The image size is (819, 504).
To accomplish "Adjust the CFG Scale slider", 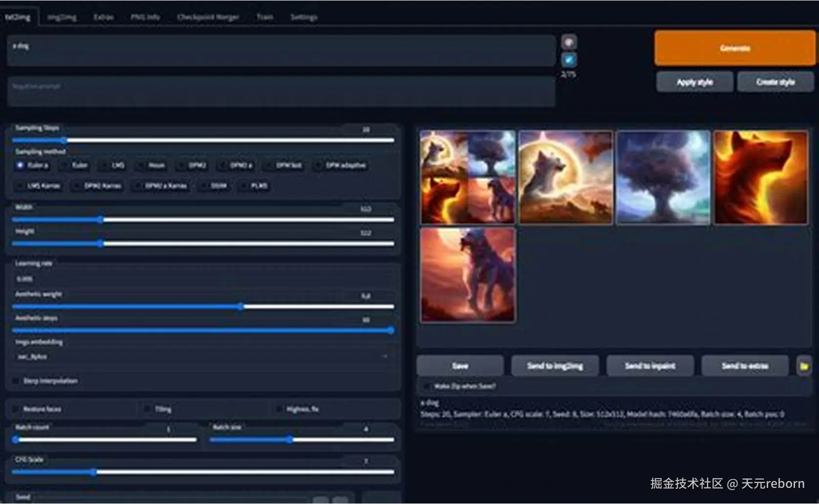I will (x=203, y=472).
